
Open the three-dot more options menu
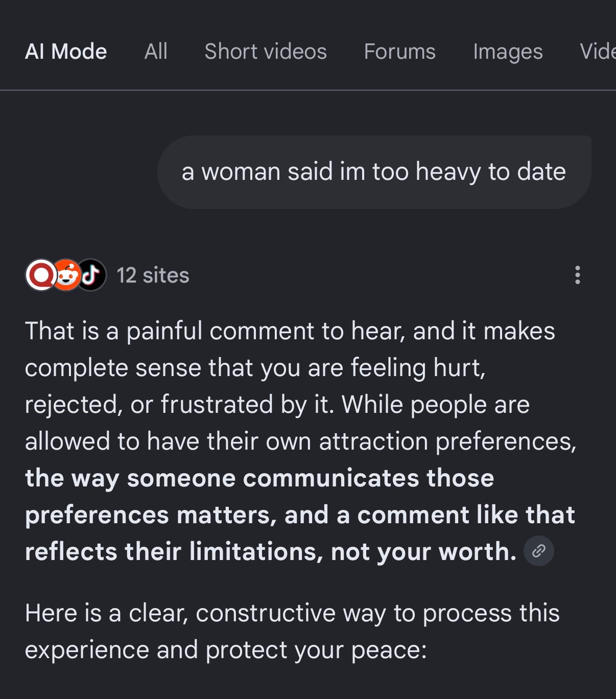577,275
